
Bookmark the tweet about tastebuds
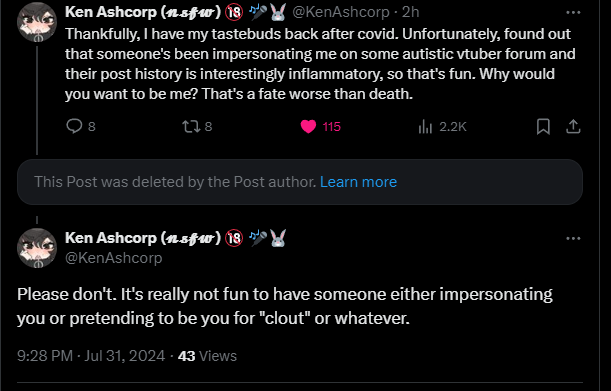point(543,127)
